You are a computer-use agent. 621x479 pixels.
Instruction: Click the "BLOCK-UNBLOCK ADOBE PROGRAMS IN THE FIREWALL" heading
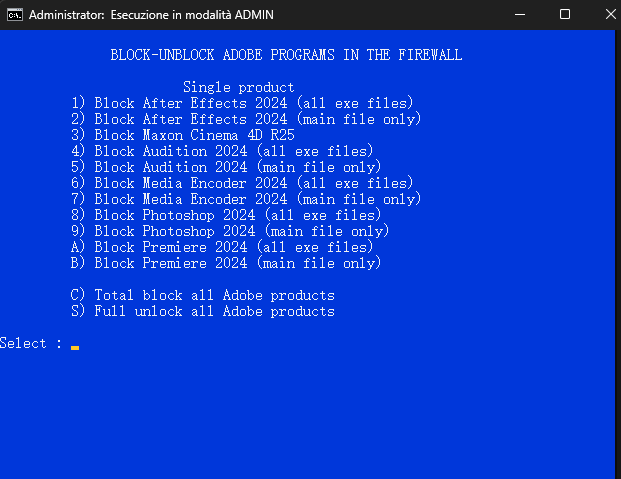tap(286, 55)
